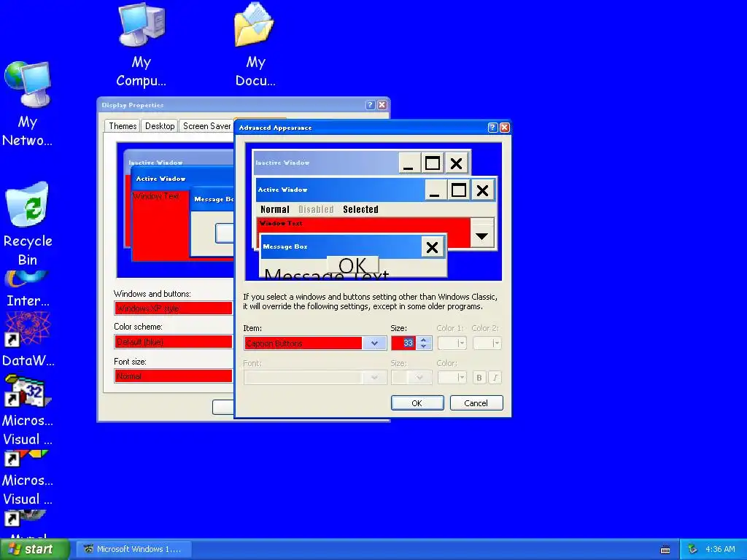Image resolution: width=747 pixels, height=560 pixels.
Task: Click the preview Selected menu item
Action: coord(360,209)
